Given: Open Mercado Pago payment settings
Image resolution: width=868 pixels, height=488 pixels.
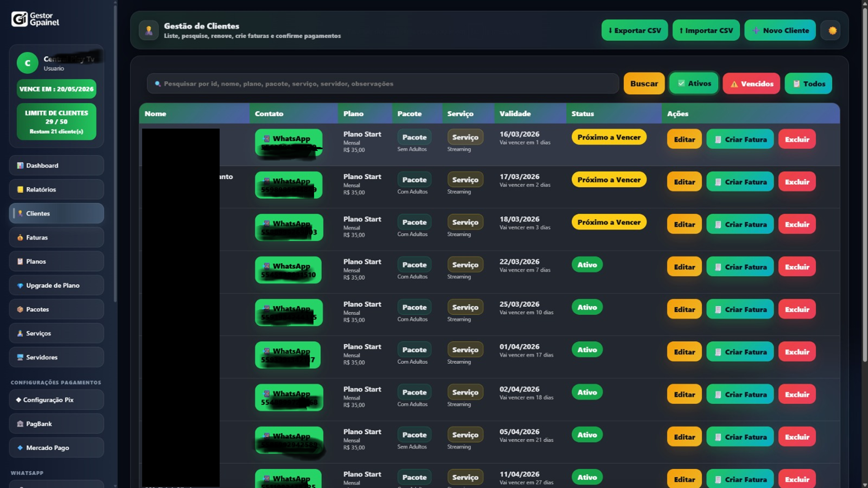Looking at the screenshot, I should pos(57,448).
